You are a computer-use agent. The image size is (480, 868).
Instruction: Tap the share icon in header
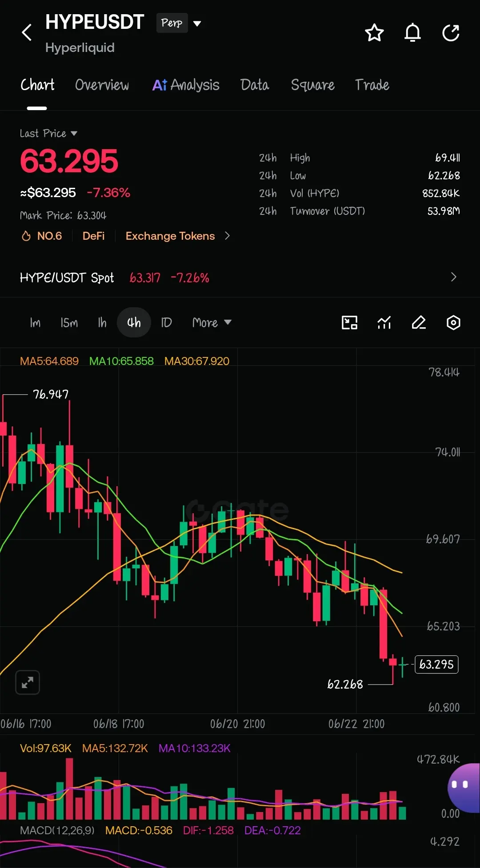[451, 32]
